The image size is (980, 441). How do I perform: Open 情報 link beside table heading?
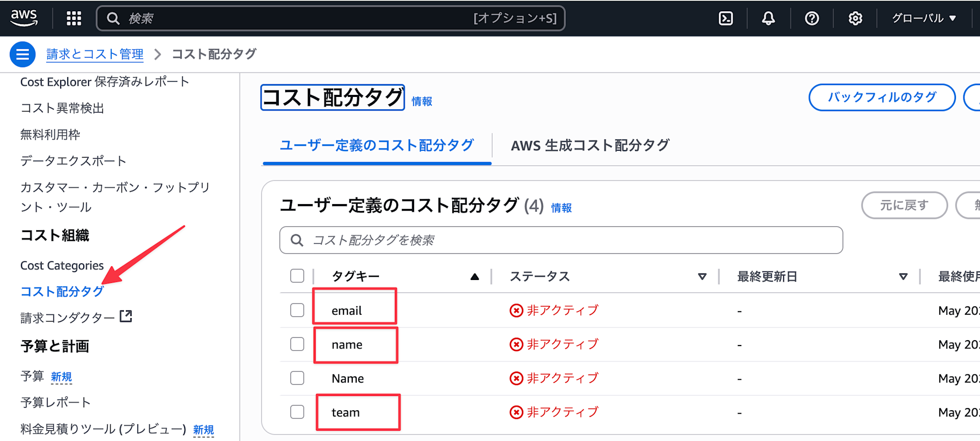point(562,208)
